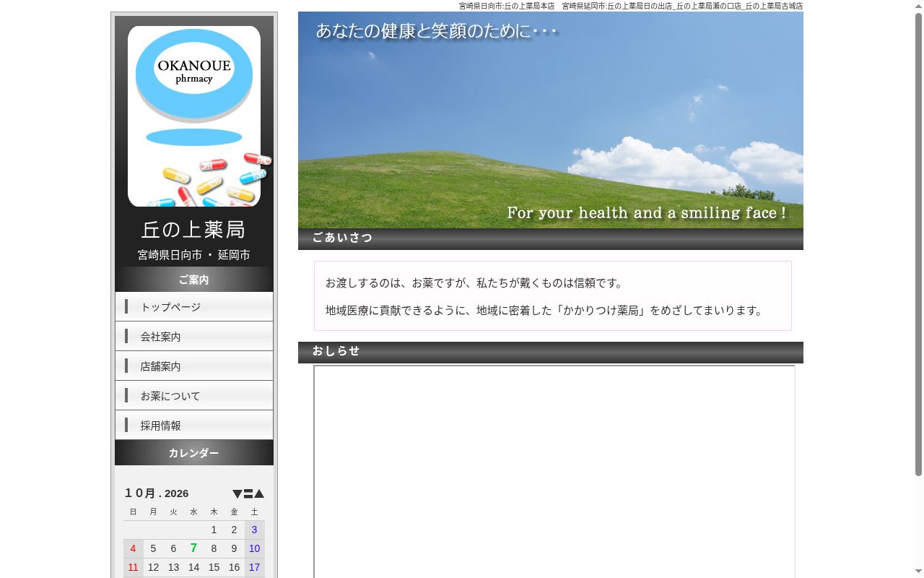
Task: Go to previous month with down triangle
Action: coord(237,494)
